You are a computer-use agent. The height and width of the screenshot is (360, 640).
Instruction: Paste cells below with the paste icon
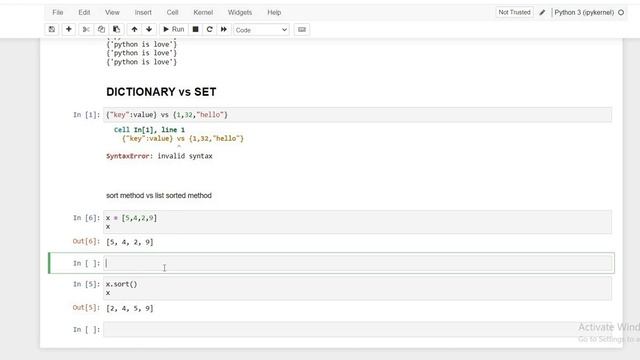(x=116, y=29)
